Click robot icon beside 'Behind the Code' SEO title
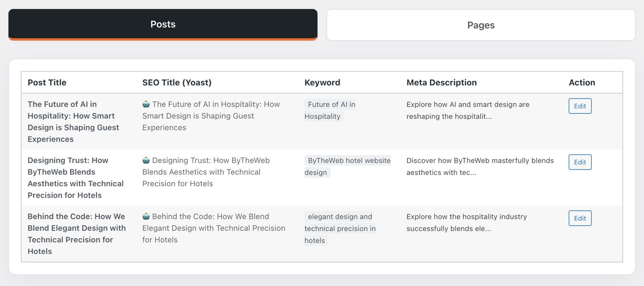This screenshot has height=286, width=644. [x=146, y=216]
